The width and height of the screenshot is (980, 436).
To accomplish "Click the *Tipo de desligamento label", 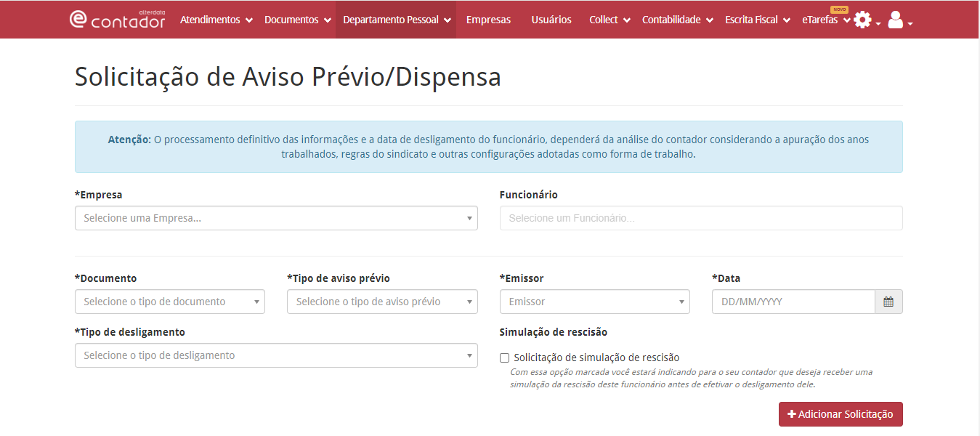I will [130, 332].
